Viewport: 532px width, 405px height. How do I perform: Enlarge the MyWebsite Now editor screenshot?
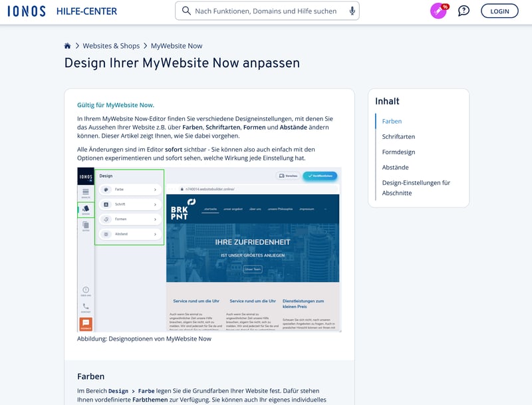point(209,249)
